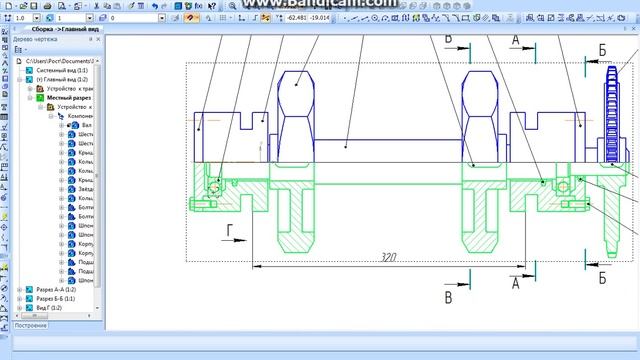Click the view state icon next to field 1
640x360 pixels.
50,18
